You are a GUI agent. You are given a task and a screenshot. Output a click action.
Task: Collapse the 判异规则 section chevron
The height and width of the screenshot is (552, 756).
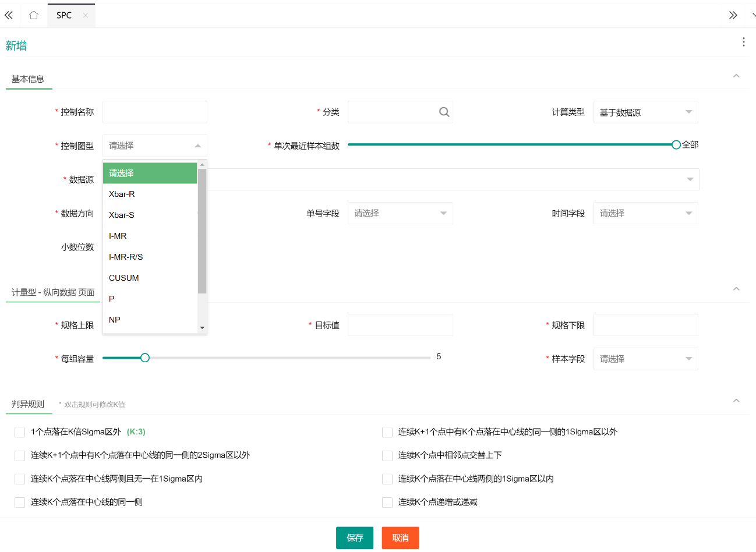[736, 401]
